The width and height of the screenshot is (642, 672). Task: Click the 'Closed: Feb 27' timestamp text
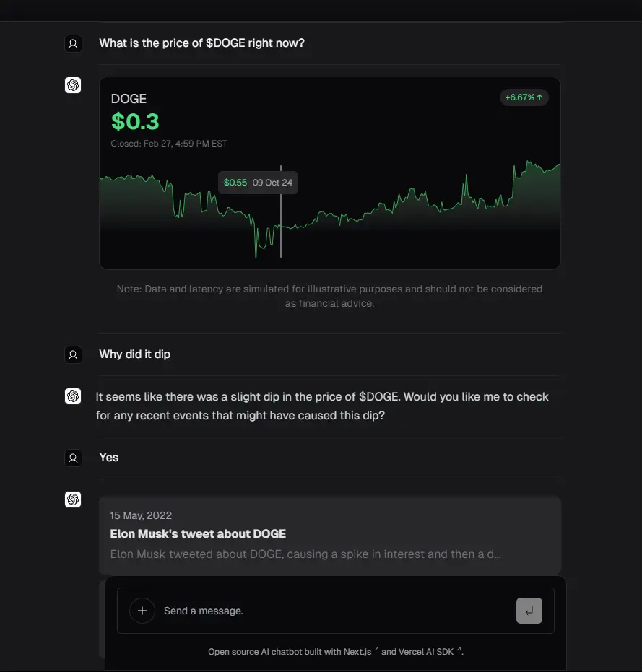(x=169, y=144)
